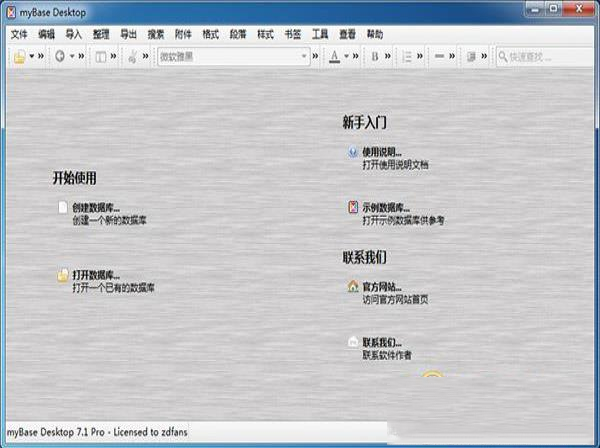Click the cut scissors toolbar icon
Screen dimensions: 600x448
[132, 56]
